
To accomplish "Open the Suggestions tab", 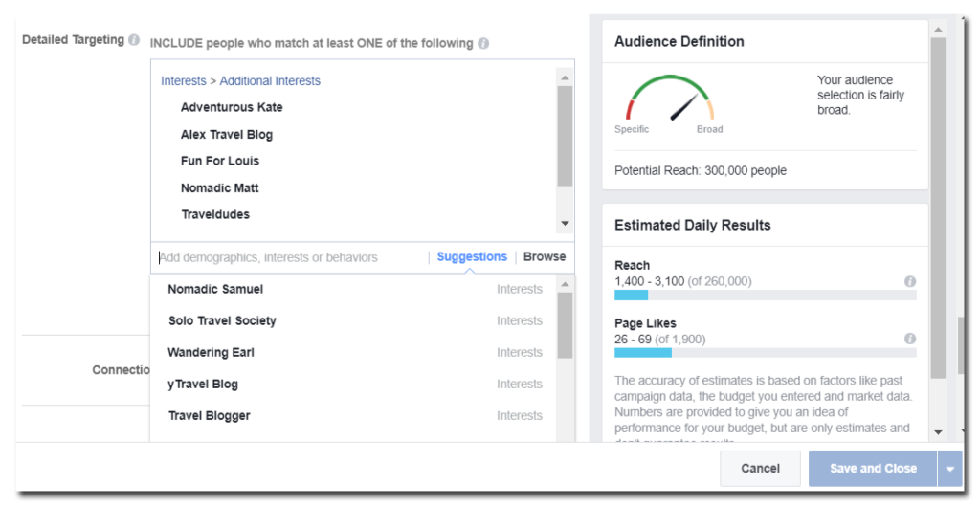I will pos(472,256).
